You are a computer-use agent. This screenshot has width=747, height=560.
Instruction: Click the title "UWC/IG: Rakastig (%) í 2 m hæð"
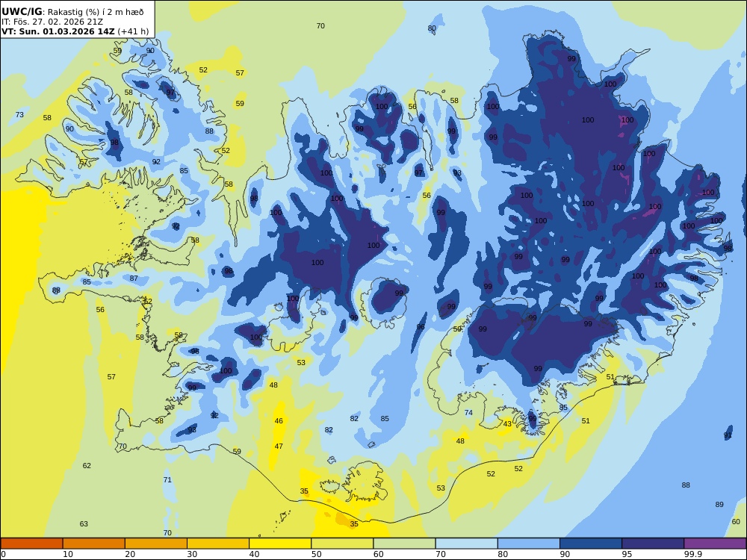(x=72, y=12)
